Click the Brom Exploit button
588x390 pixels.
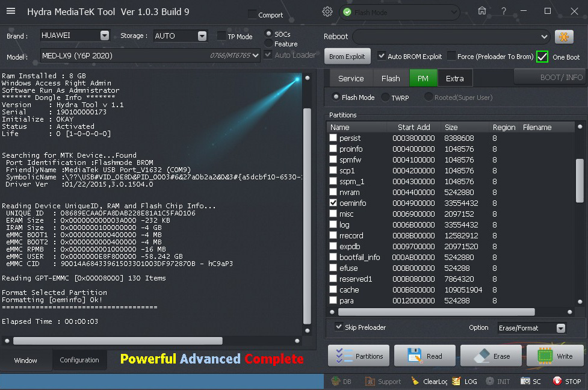pyautogui.click(x=347, y=57)
